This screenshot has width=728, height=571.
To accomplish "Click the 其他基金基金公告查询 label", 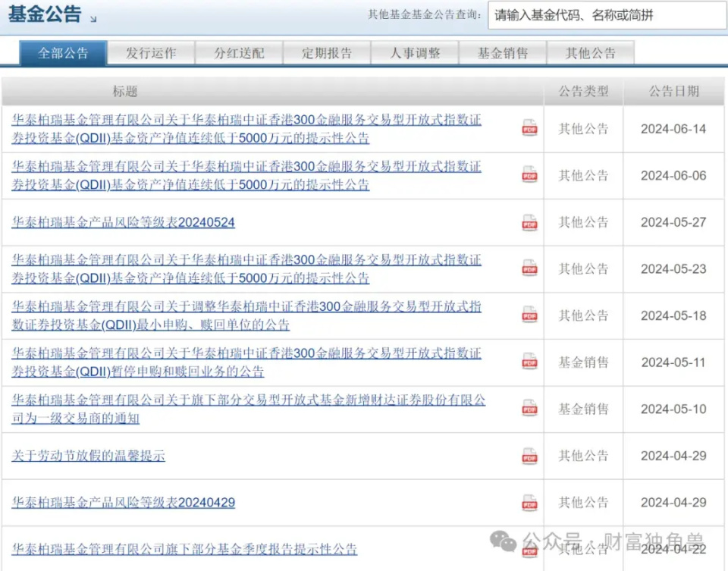I will [x=425, y=15].
